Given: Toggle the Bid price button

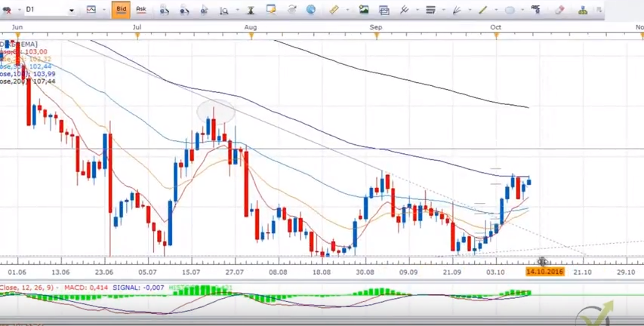Looking at the screenshot, I should (121, 10).
